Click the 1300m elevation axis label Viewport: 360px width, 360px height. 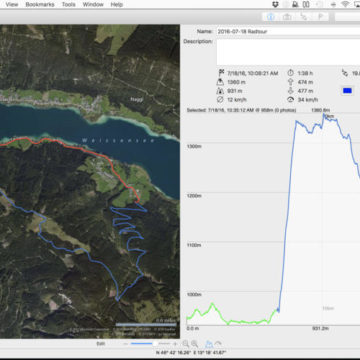click(194, 146)
